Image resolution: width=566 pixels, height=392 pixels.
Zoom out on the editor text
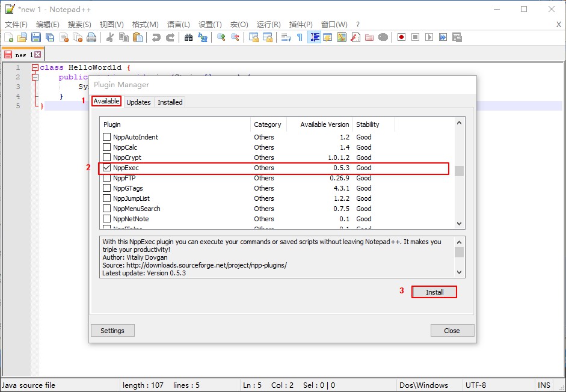(235, 37)
